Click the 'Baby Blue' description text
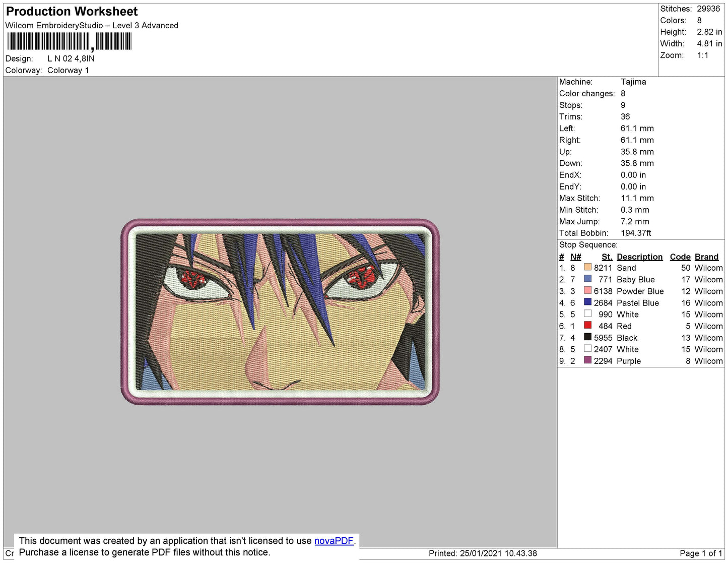 click(636, 280)
